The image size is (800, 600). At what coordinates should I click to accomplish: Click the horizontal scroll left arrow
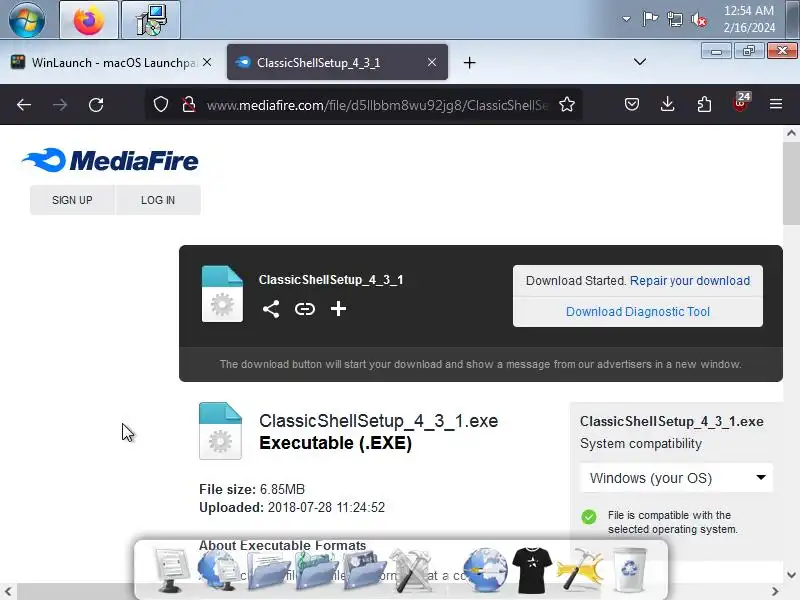pyautogui.click(x=8, y=592)
